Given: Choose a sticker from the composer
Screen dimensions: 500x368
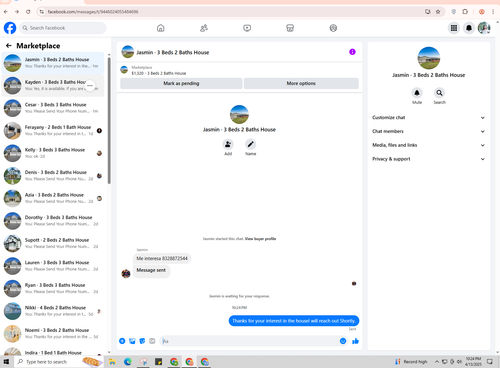Looking at the screenshot, I should pyautogui.click(x=142, y=341).
